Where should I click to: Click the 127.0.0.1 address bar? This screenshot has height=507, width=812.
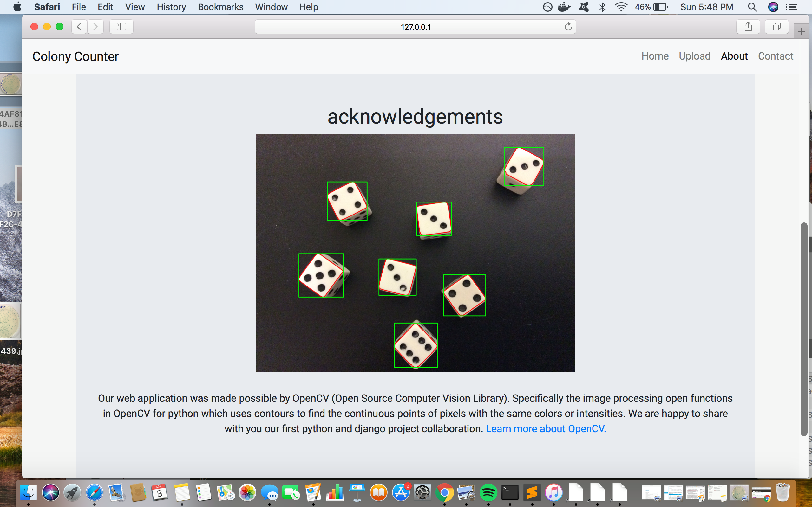[x=415, y=27]
